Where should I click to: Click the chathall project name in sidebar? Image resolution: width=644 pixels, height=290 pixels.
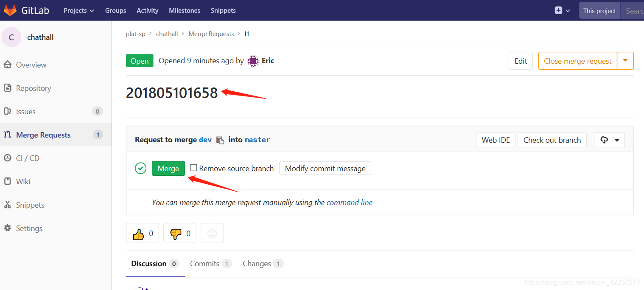[x=40, y=37]
